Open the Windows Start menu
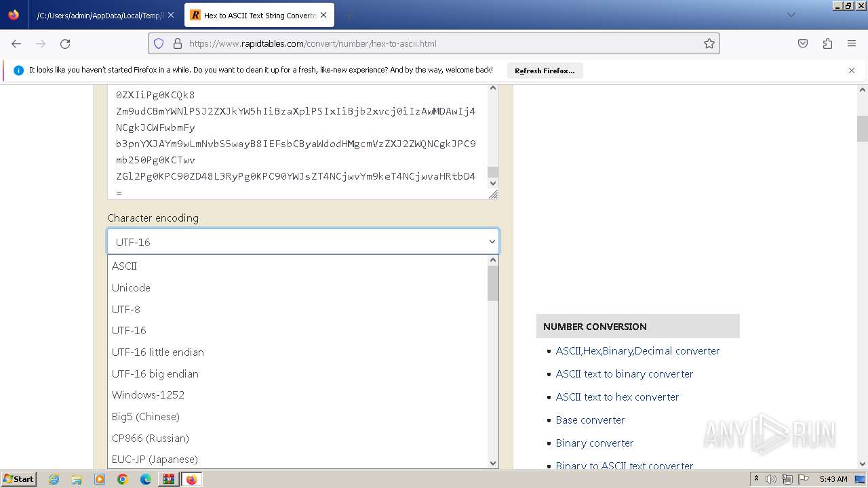The width and height of the screenshot is (868, 488). (19, 479)
